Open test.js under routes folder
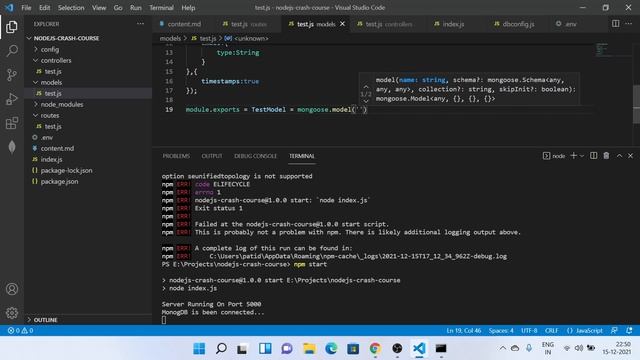Screen dimensions: 640x360 click(53, 126)
